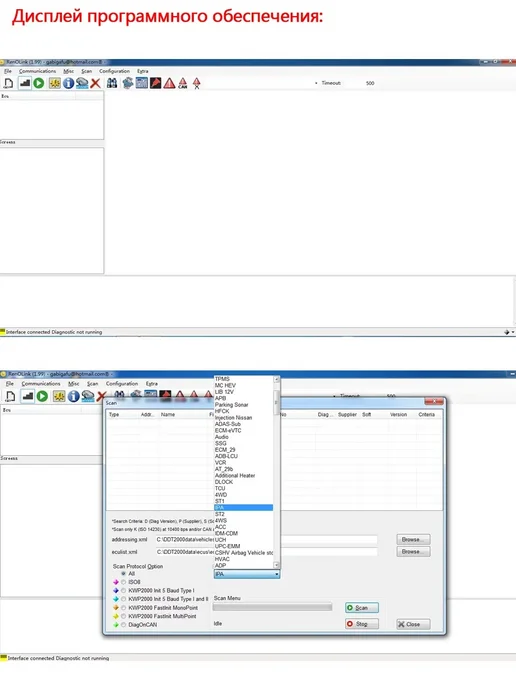Click the yellow sun-like icon in lower toolbar
The height and width of the screenshot is (688, 516).
click(x=59, y=396)
